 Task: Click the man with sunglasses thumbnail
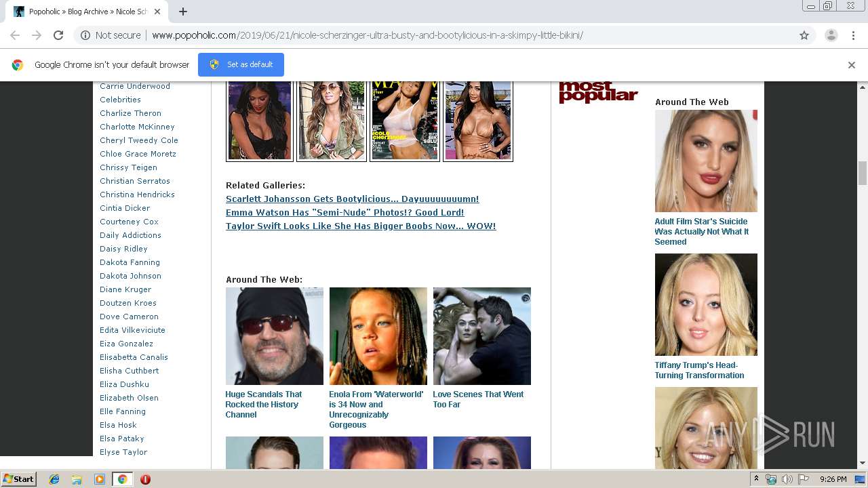(x=275, y=336)
